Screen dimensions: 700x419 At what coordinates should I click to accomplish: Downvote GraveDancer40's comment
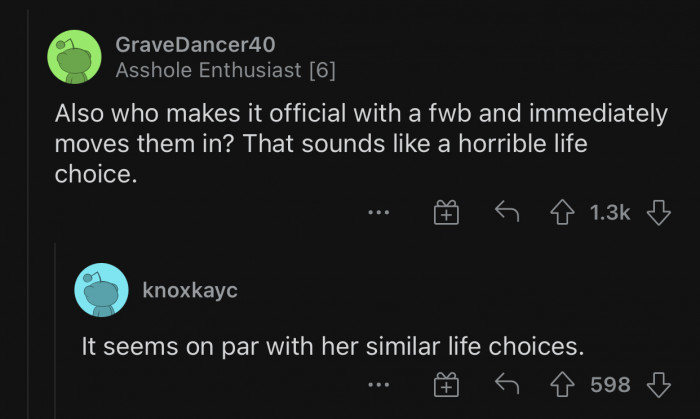tap(657, 212)
